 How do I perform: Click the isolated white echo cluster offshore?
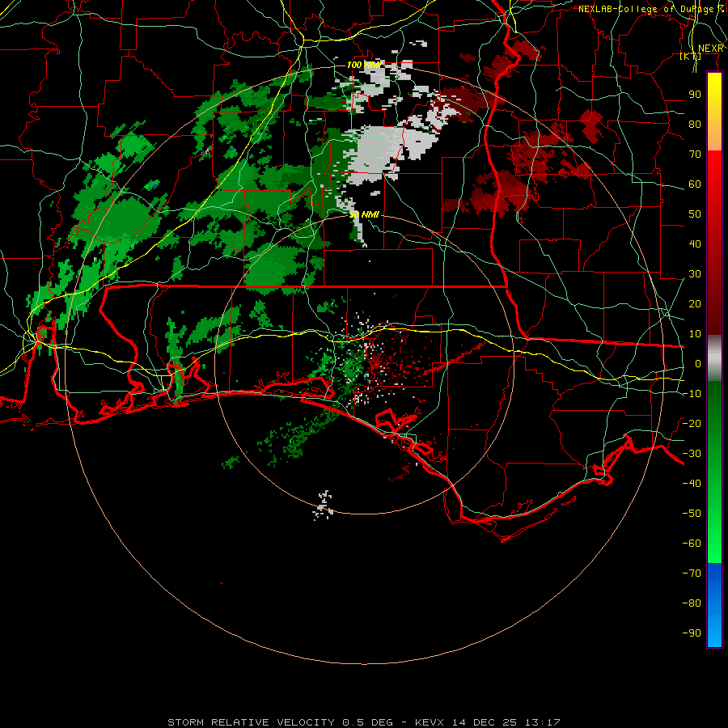324,505
